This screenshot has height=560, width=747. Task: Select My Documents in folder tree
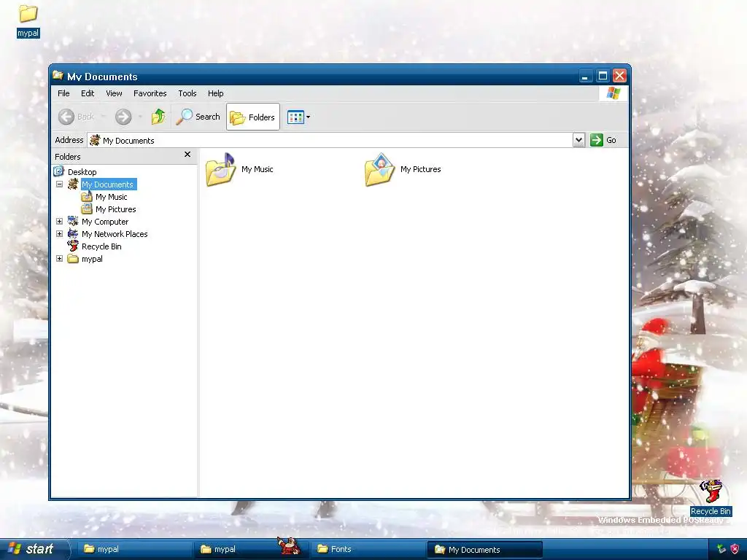pyautogui.click(x=109, y=184)
